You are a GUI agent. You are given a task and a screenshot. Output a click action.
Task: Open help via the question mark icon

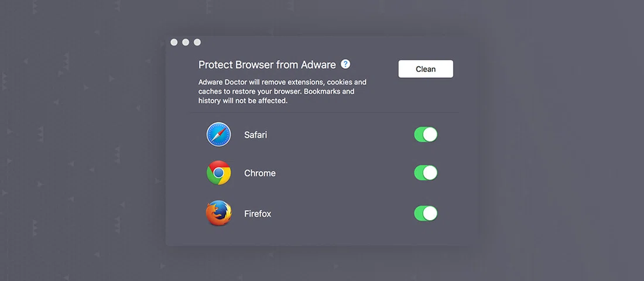(345, 64)
